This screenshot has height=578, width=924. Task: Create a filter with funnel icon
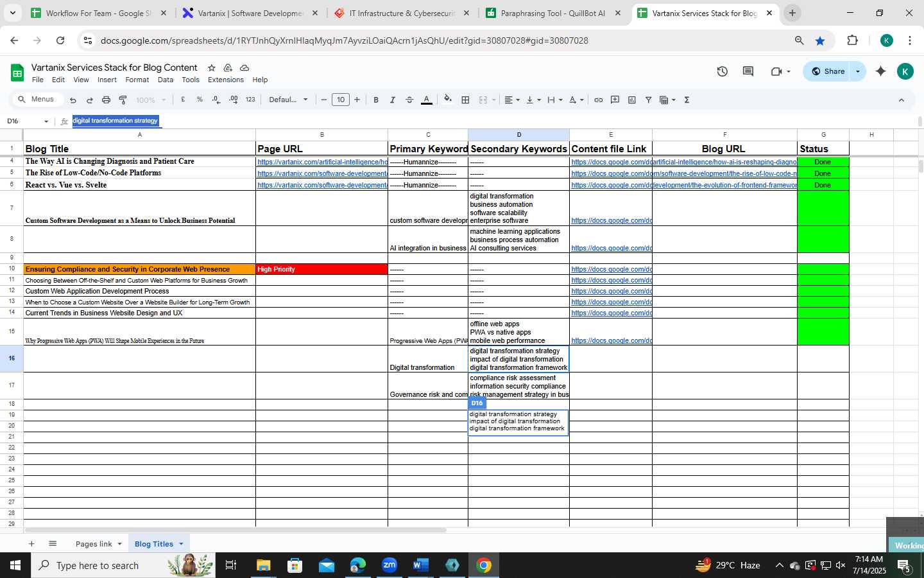pos(648,100)
